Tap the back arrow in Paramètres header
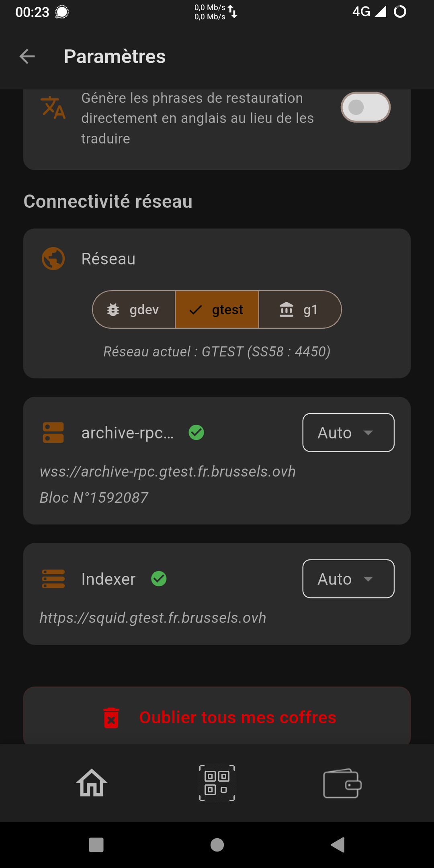The image size is (434, 868). pyautogui.click(x=27, y=56)
